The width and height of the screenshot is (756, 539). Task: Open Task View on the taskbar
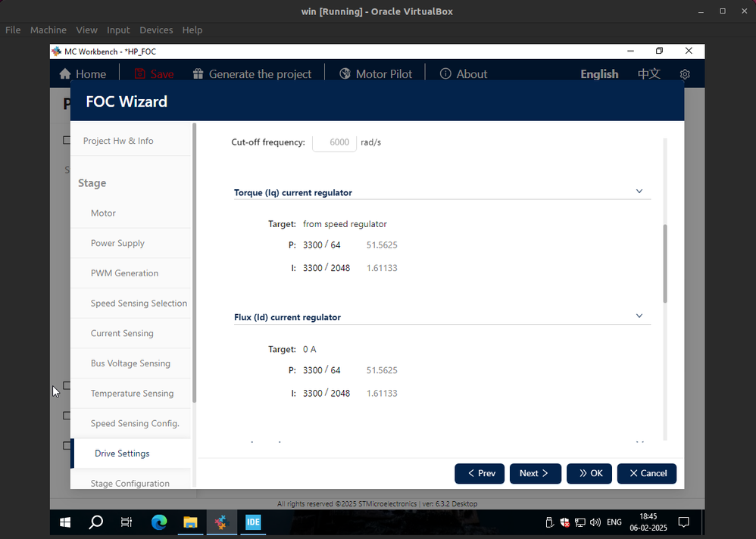[127, 522]
